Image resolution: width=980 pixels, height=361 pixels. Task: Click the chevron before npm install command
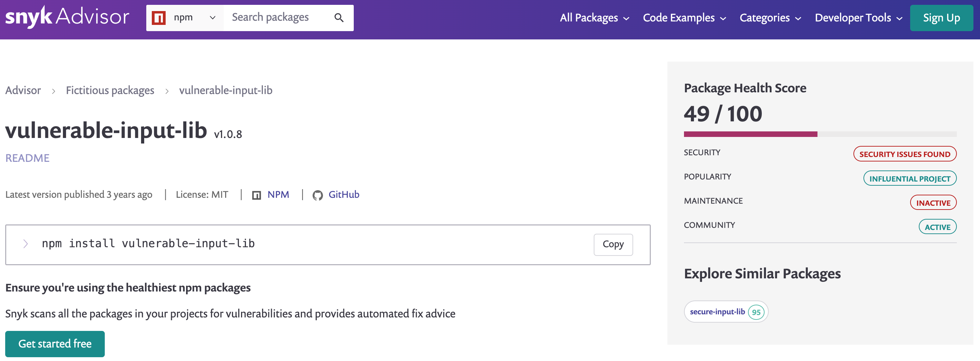[x=26, y=244]
